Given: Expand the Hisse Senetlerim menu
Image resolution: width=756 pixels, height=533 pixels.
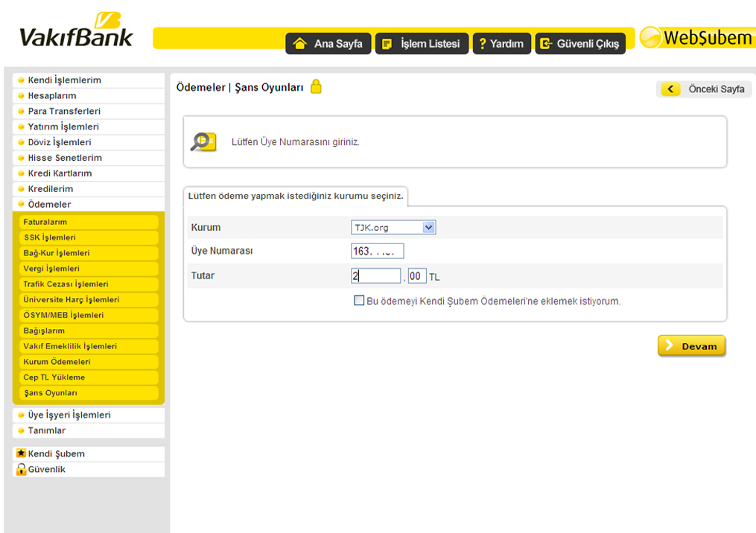Looking at the screenshot, I should [88, 158].
